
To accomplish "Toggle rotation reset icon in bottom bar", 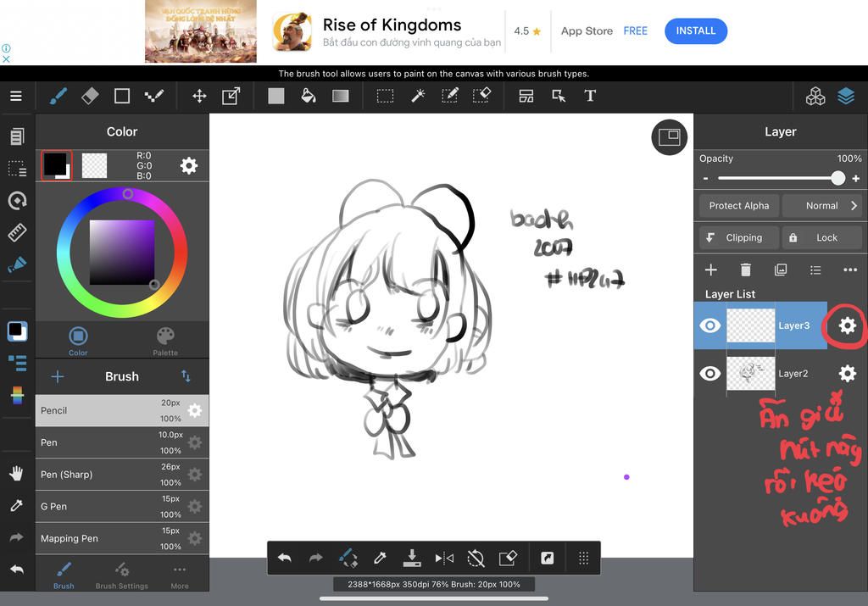I will [x=476, y=559].
